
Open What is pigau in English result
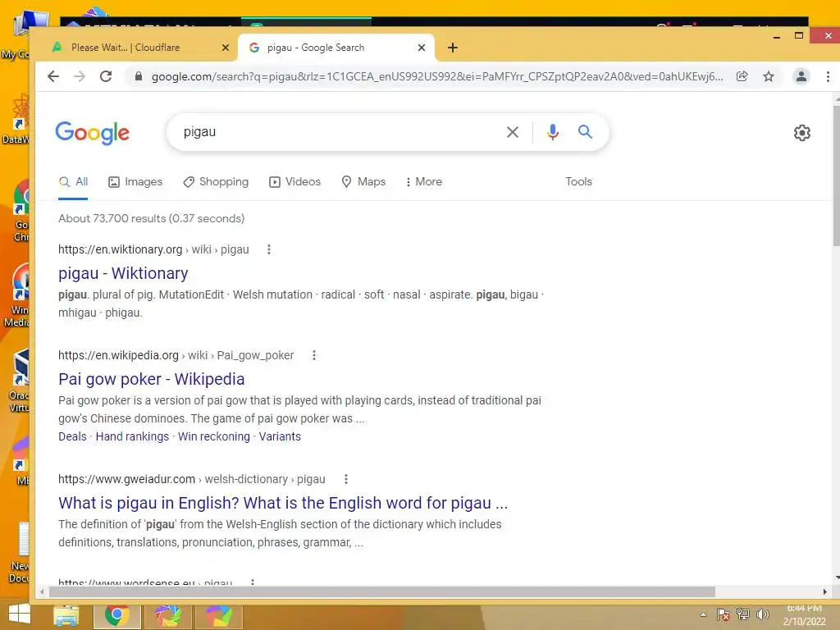pos(283,503)
